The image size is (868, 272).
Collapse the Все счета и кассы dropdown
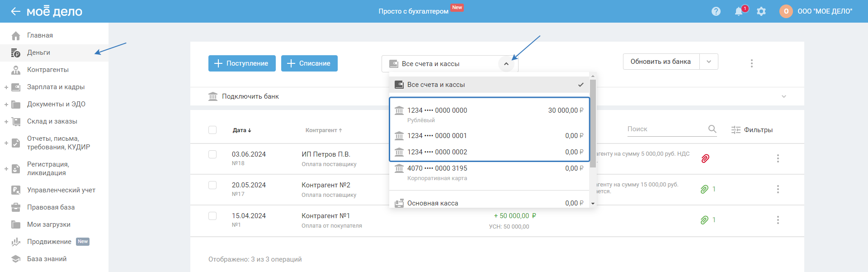tap(506, 64)
